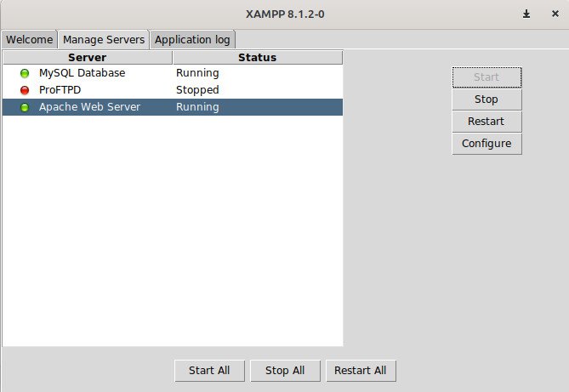Viewport: 569px width, 392px height.
Task: Click the green status icon beside Apache Web Server
Action: click(x=25, y=107)
